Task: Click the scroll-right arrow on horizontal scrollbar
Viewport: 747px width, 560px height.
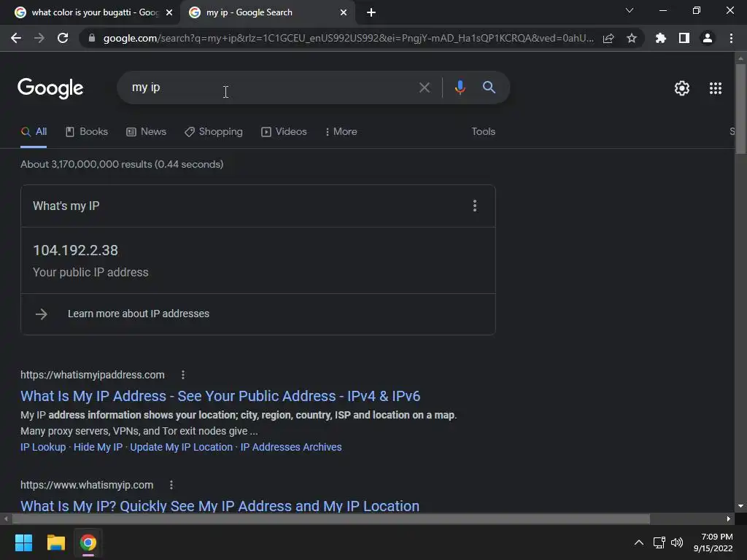Action: (729, 518)
